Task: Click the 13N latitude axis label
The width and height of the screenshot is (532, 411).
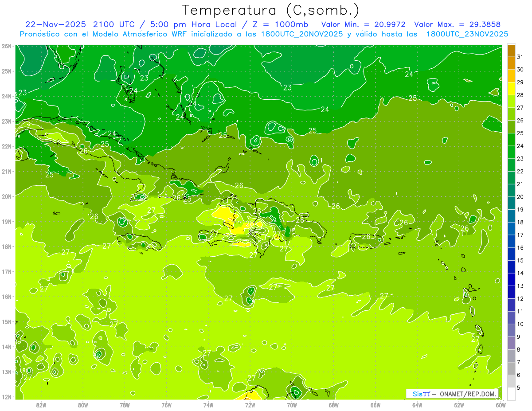Action: click(6, 372)
